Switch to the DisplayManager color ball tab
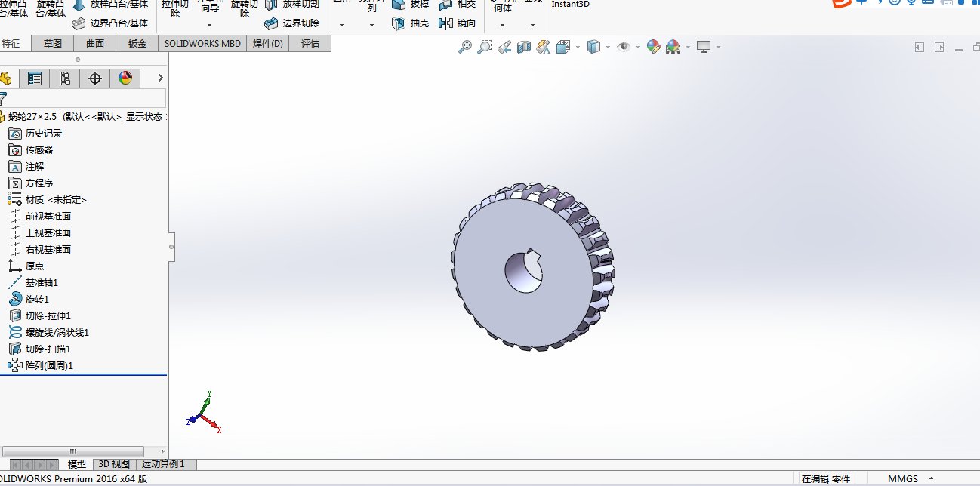 (125, 78)
